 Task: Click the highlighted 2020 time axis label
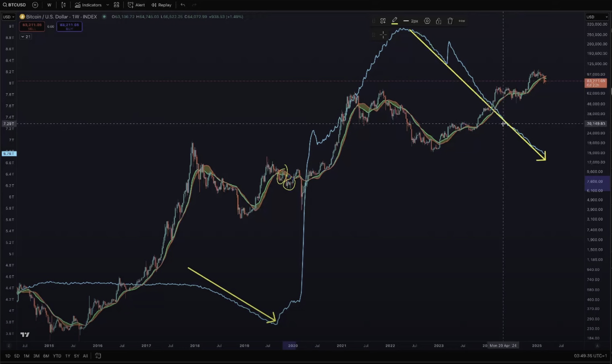pos(293,346)
